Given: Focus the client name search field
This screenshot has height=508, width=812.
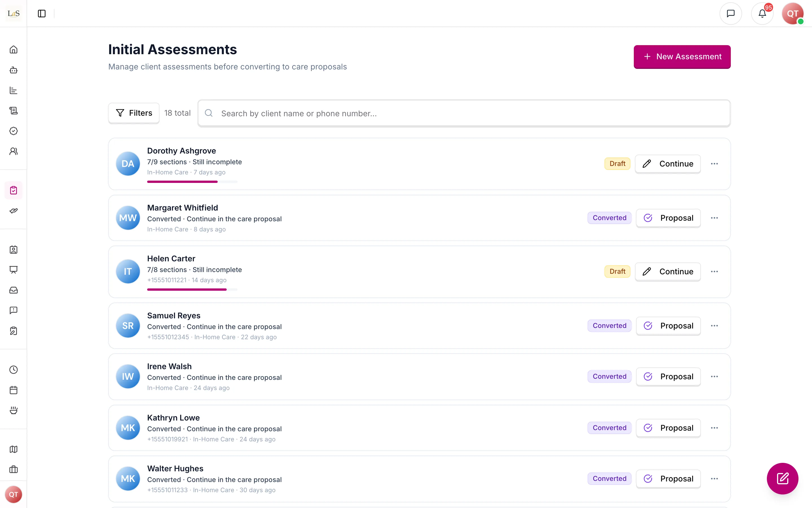Looking at the screenshot, I should click(464, 113).
